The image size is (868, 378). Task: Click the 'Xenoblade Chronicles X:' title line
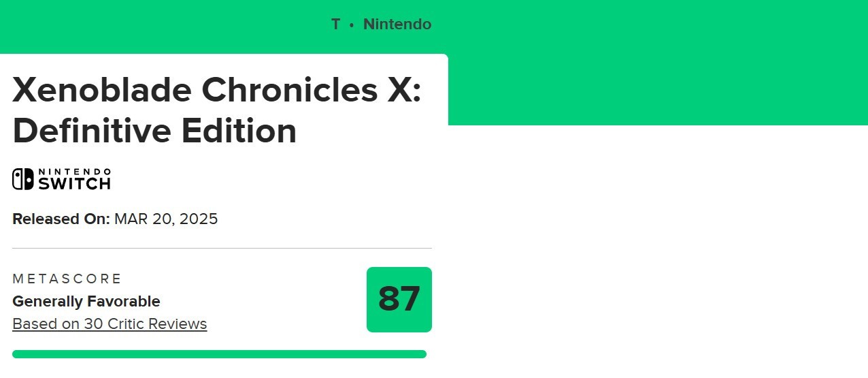pyautogui.click(x=217, y=90)
